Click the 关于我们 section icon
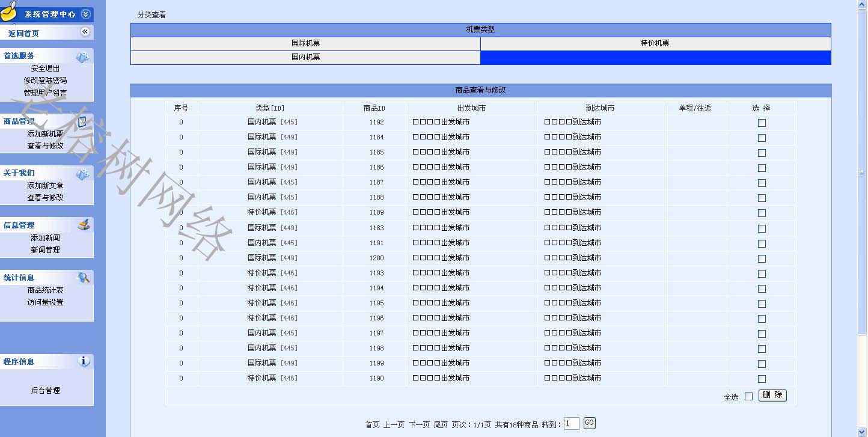868x437 pixels. pyautogui.click(x=82, y=174)
